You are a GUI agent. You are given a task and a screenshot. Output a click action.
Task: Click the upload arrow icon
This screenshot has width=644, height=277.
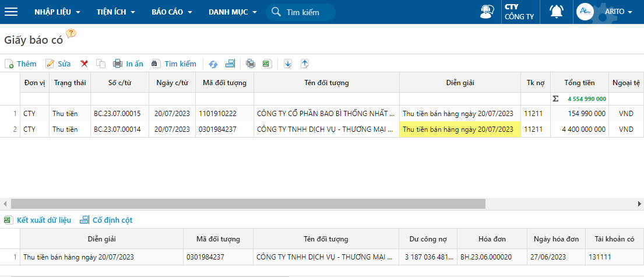tap(304, 64)
